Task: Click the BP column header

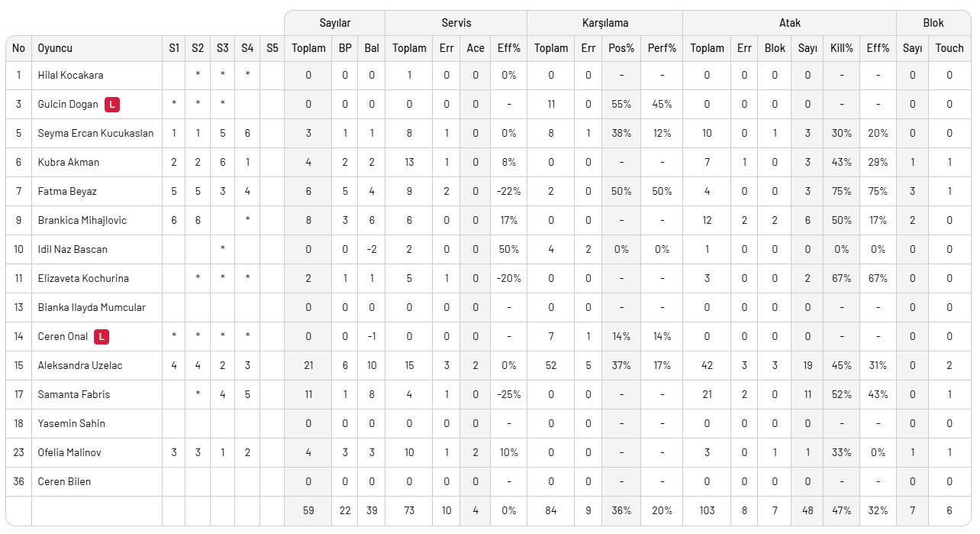Action: (345, 48)
